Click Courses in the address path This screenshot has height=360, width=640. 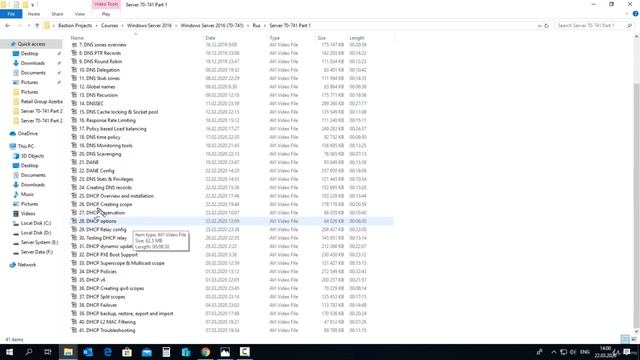pyautogui.click(x=109, y=25)
